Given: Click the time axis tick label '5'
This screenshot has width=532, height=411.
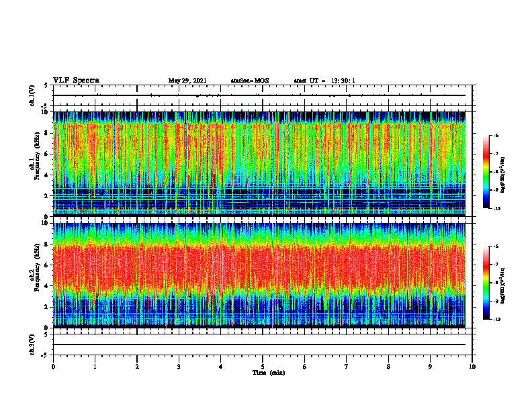Looking at the screenshot, I should [263, 367].
